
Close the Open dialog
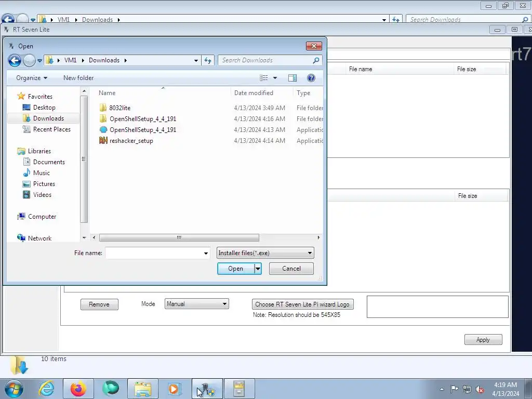click(314, 46)
